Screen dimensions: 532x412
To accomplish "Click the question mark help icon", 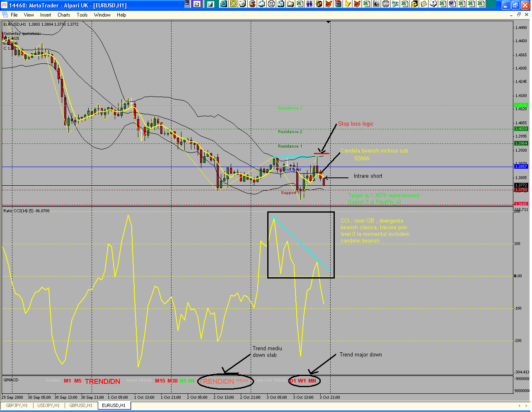I will click(x=433, y=4).
